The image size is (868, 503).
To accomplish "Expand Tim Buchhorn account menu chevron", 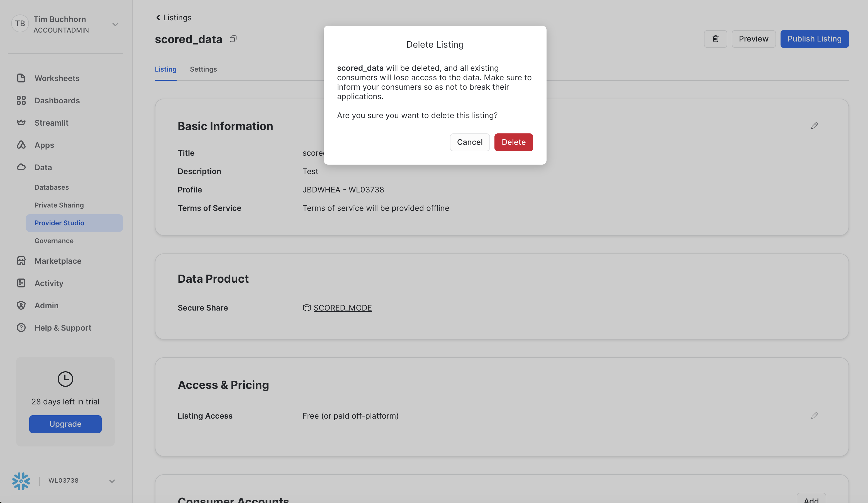I will (115, 25).
